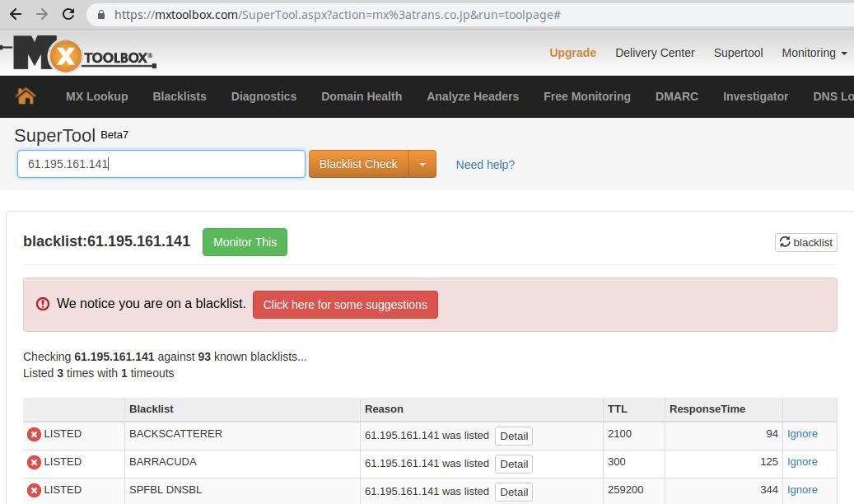Ignore the SPFBL DNSBL listing
The image size is (854, 504).
coord(802,490)
